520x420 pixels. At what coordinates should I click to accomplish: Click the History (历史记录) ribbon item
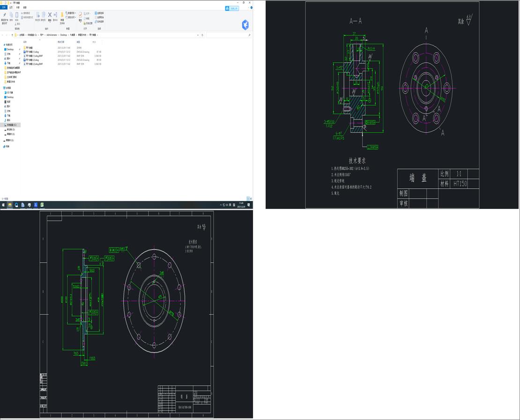tap(89, 23)
